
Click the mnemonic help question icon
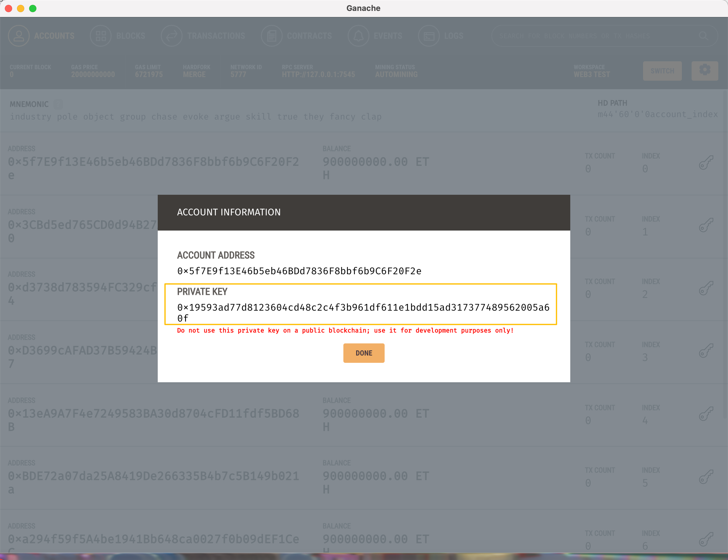(58, 104)
